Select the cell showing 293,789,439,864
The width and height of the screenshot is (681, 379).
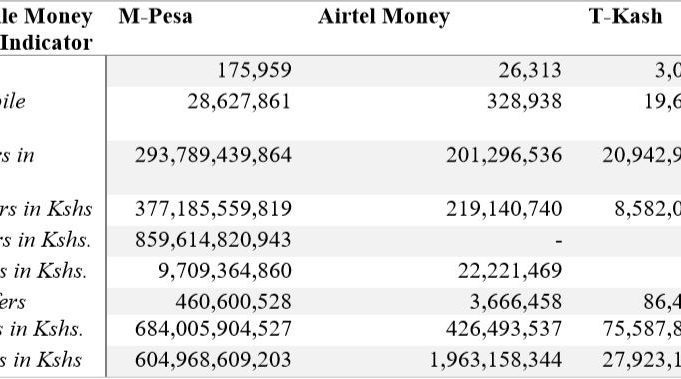click(213, 155)
